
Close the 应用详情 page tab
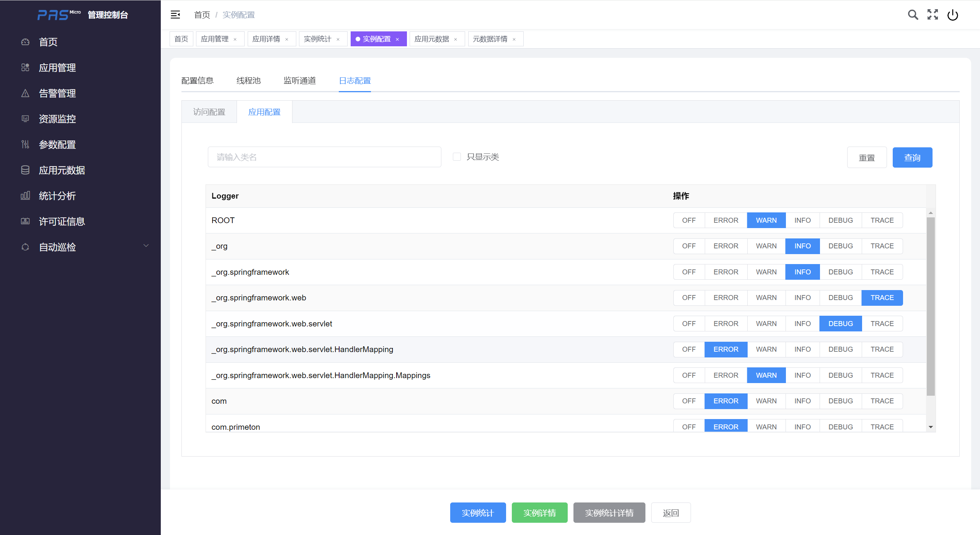[x=287, y=39]
